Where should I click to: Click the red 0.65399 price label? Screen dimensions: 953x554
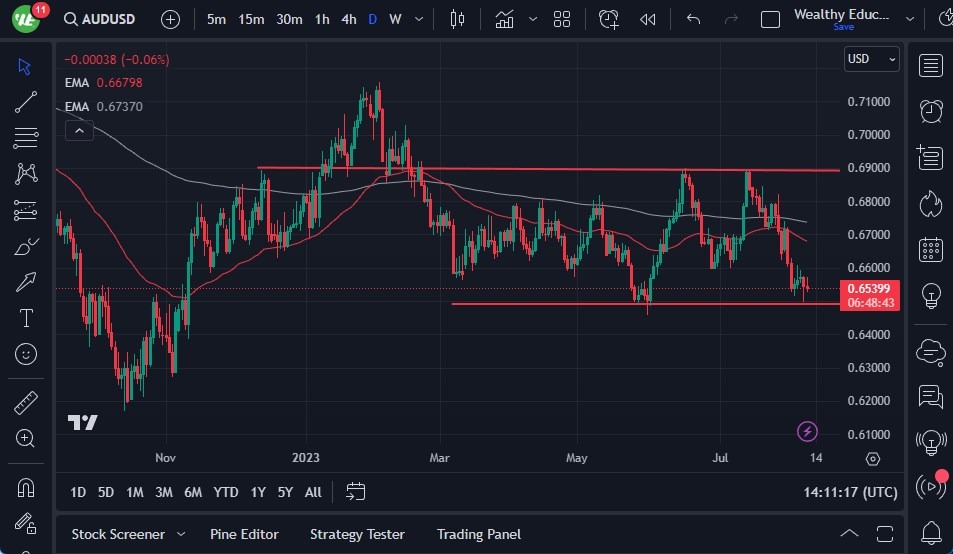869,289
